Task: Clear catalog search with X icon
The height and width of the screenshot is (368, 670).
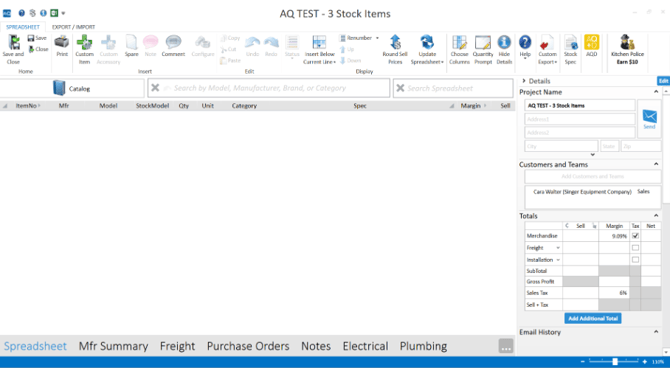Action: point(155,88)
